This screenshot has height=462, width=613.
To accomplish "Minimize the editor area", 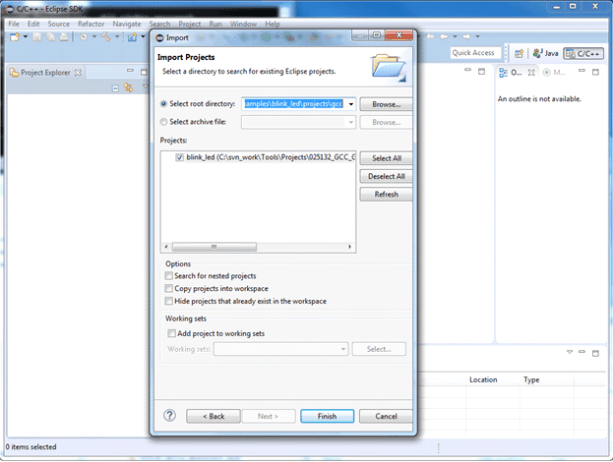I will point(468,70).
